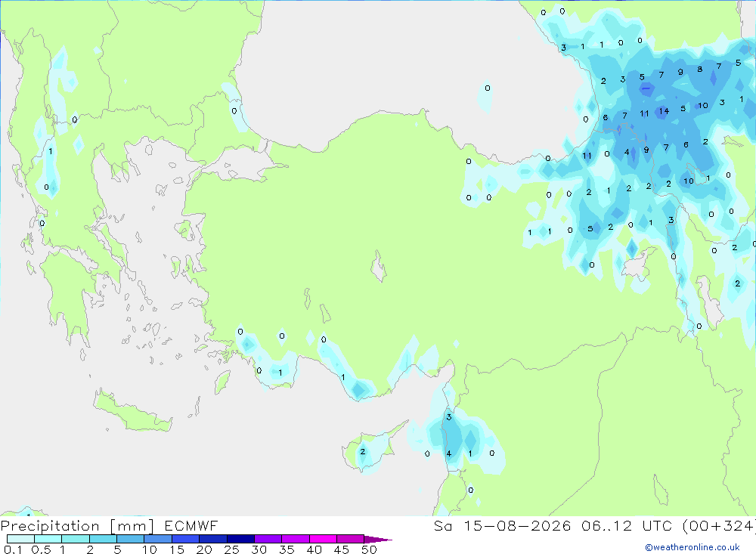Click the '14' precipitation value on map
Viewport: 756px width, 554px height.
pos(664,111)
